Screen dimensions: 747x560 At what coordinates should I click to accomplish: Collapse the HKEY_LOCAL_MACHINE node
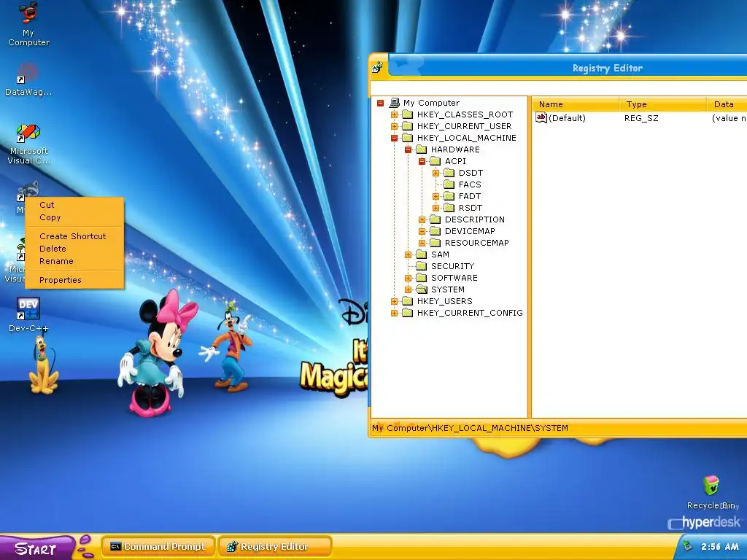[x=394, y=138]
